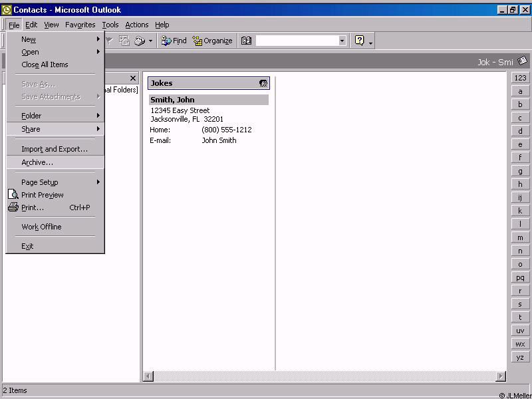The height and width of the screenshot is (399, 532).
Task: Jump to contacts under pq index
Action: click(520, 277)
